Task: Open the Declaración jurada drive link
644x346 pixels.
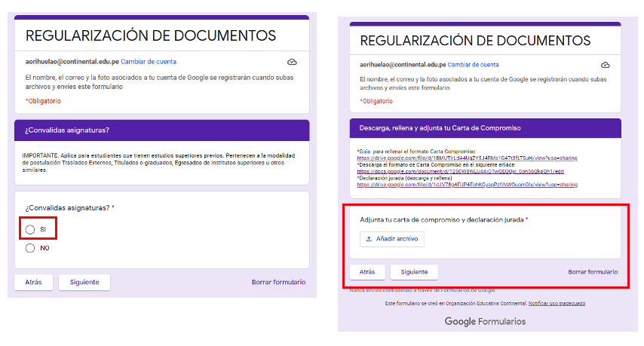Action: click(467, 184)
